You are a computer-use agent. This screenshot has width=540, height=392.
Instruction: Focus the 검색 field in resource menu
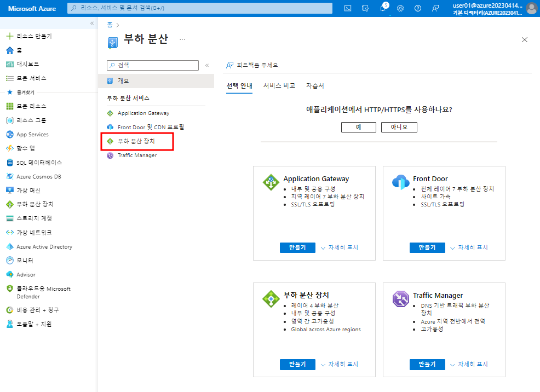(x=153, y=65)
